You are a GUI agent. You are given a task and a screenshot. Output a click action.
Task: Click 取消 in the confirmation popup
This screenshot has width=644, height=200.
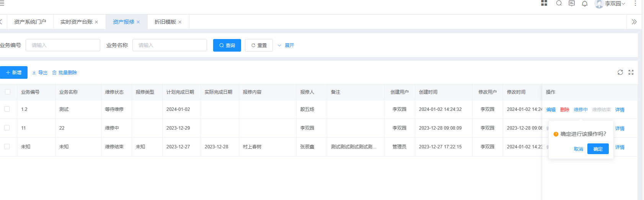(x=578, y=149)
